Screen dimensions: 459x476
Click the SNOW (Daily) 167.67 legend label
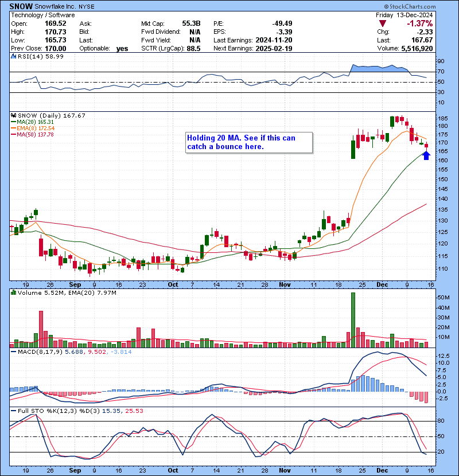click(x=52, y=115)
